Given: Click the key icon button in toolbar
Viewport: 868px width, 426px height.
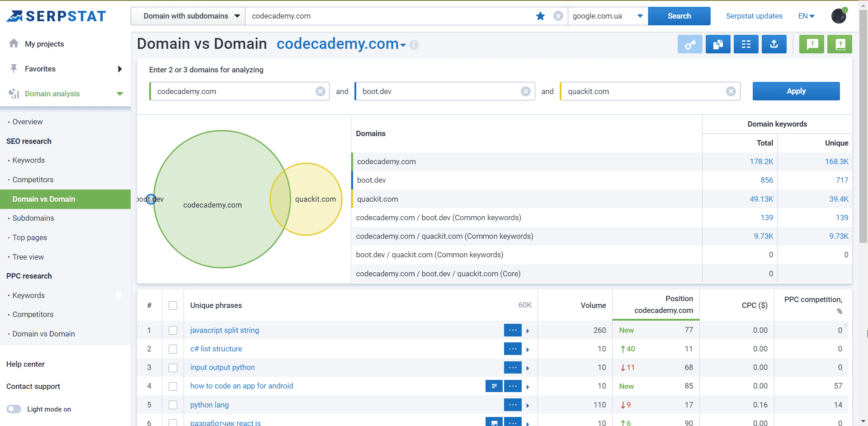Looking at the screenshot, I should [690, 44].
